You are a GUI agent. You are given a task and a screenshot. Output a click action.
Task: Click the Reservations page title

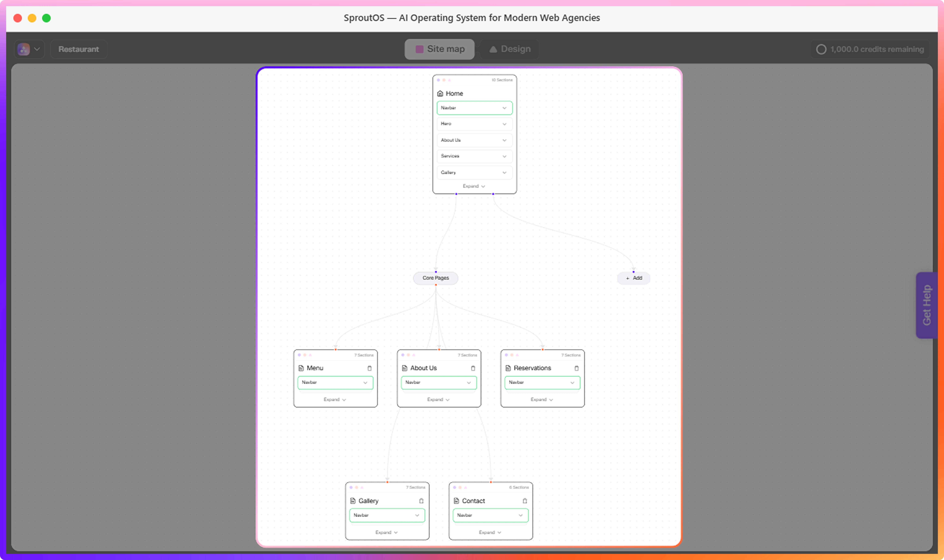click(x=532, y=368)
